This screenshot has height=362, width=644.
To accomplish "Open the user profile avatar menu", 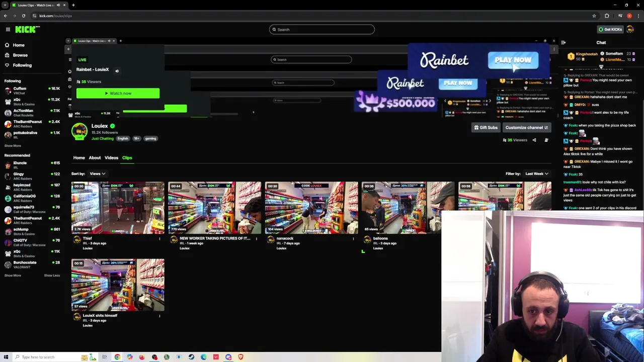I will [630, 30].
